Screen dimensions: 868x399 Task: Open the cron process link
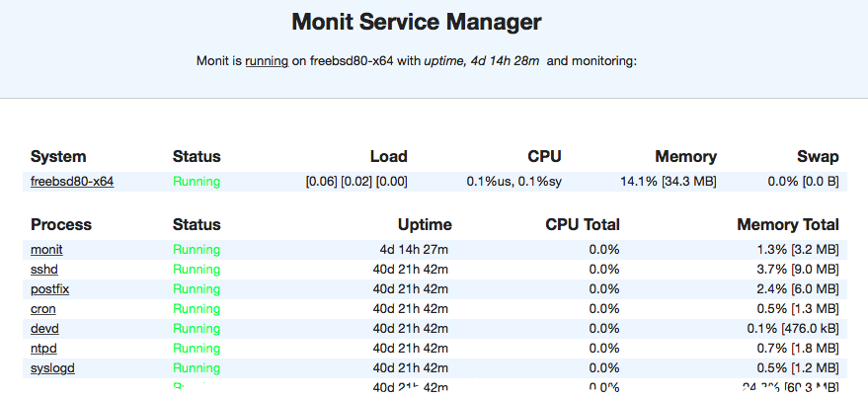click(43, 308)
